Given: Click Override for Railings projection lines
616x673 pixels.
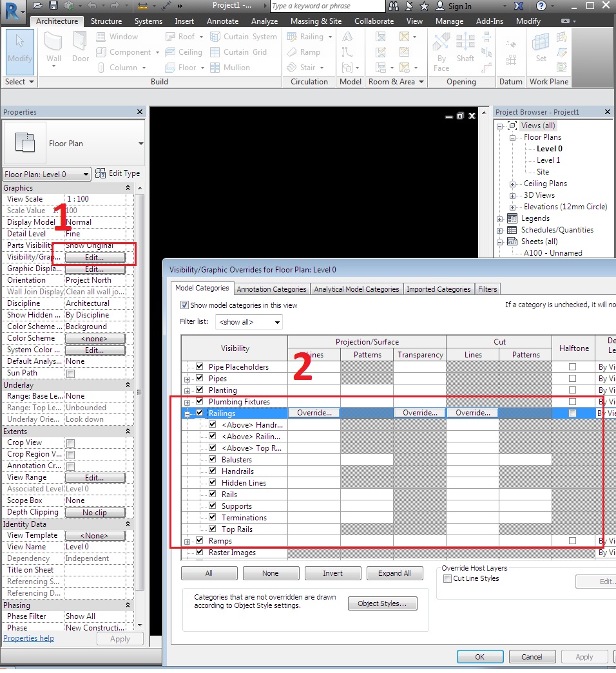Looking at the screenshot, I should tap(314, 413).
